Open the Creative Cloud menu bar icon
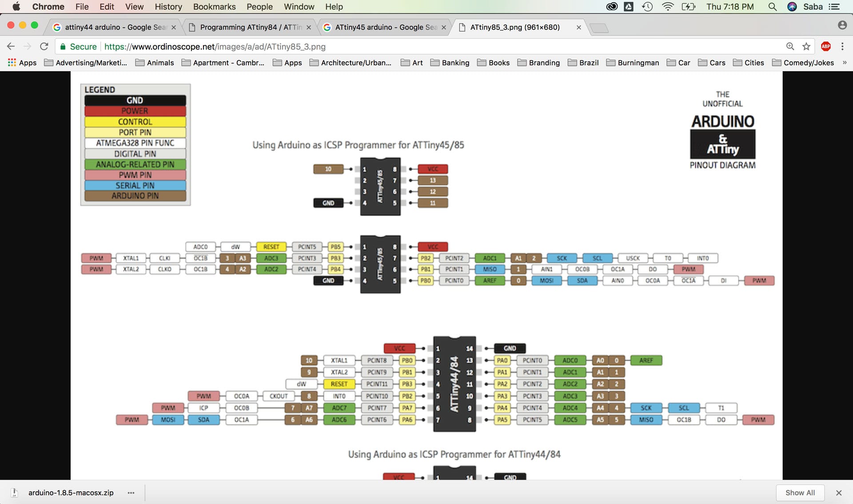This screenshot has width=853, height=504. coord(612,7)
